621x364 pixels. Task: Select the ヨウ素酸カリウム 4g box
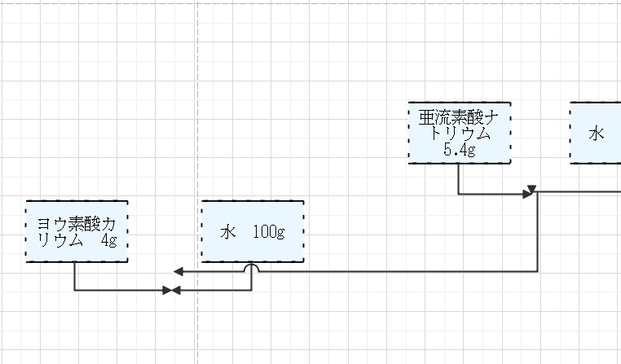pyautogui.click(x=77, y=231)
